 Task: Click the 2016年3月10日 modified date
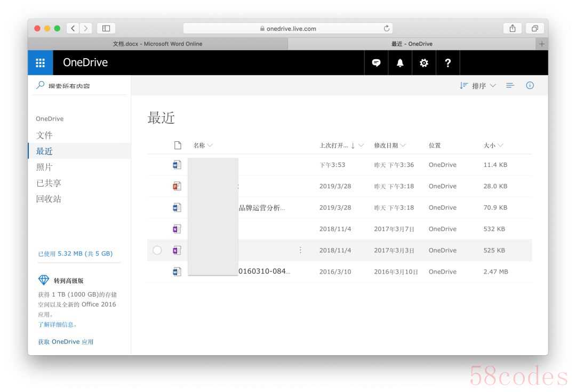[396, 271]
